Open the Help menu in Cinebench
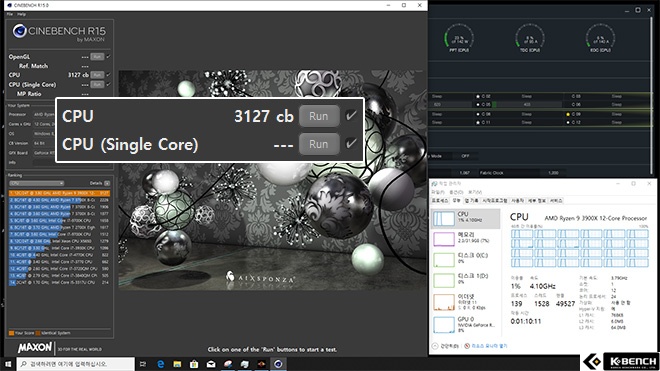 [x=21, y=14]
